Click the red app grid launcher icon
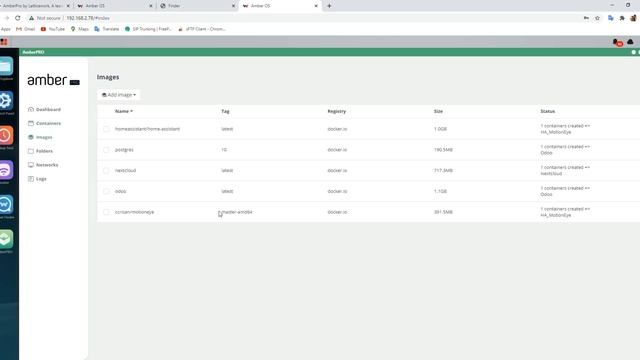 click(4, 42)
